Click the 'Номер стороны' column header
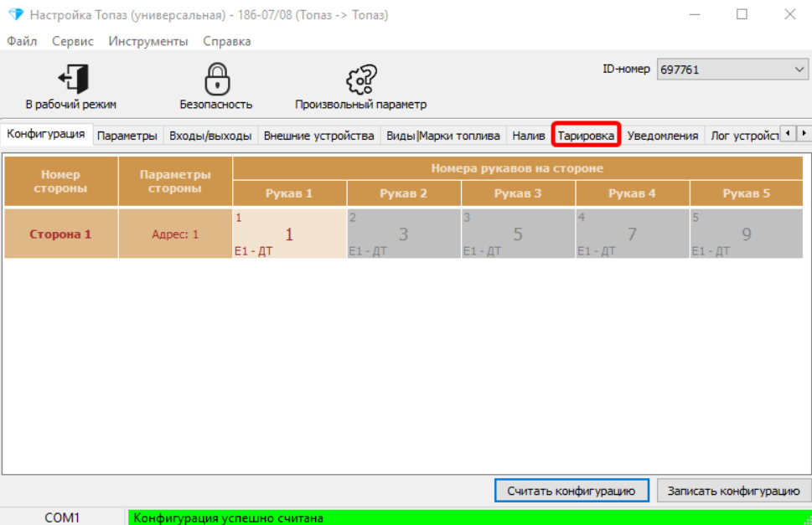812x525 pixels. pyautogui.click(x=60, y=181)
